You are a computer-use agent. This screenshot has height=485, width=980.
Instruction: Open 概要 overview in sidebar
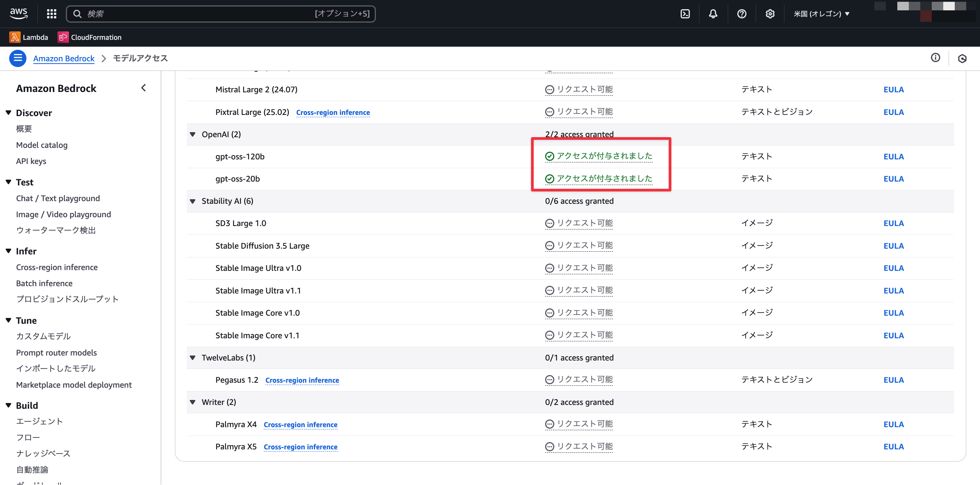pyautogui.click(x=24, y=129)
